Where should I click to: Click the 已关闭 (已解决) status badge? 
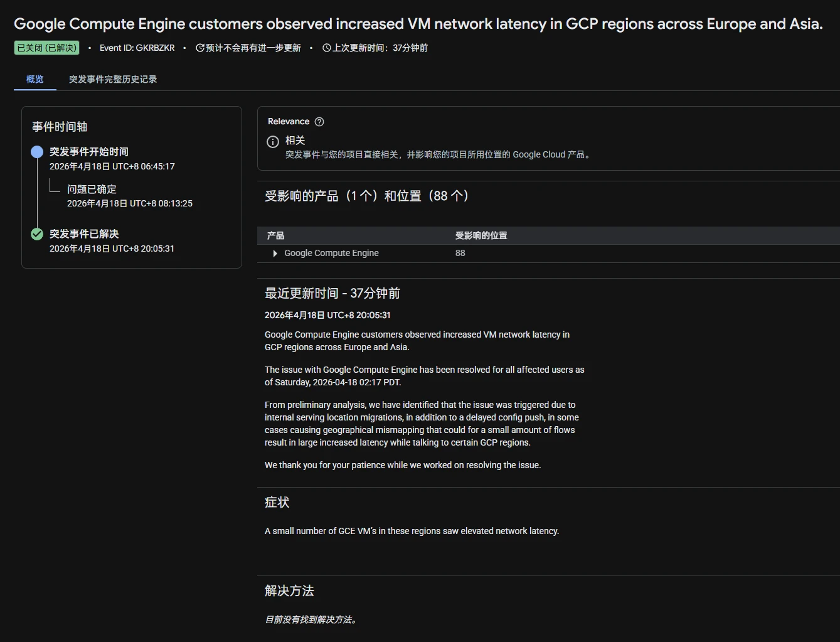point(46,48)
